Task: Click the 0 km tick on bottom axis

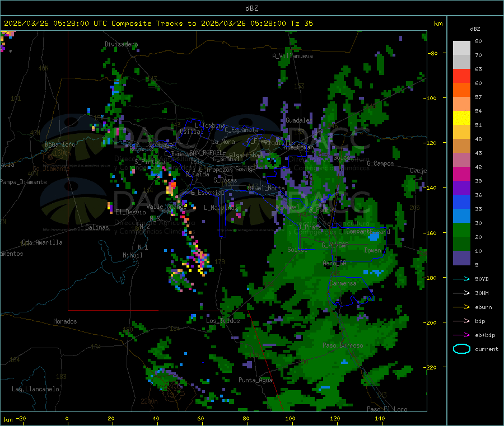Action: click(67, 418)
